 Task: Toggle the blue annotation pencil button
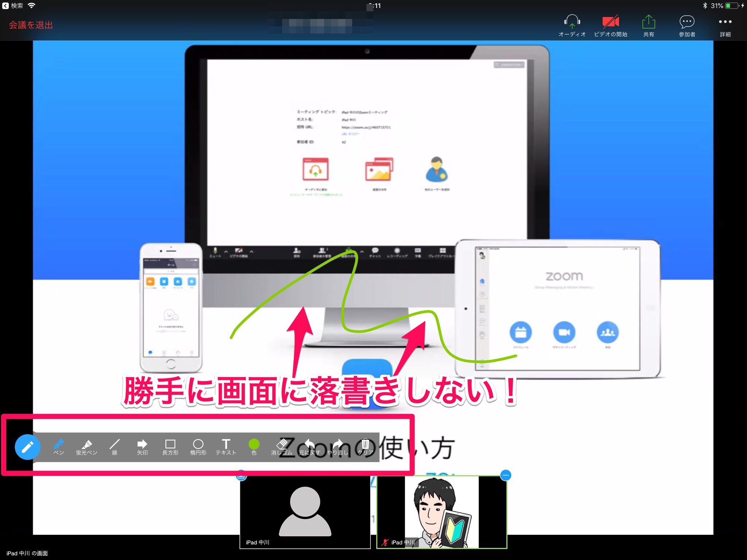pos(27,447)
